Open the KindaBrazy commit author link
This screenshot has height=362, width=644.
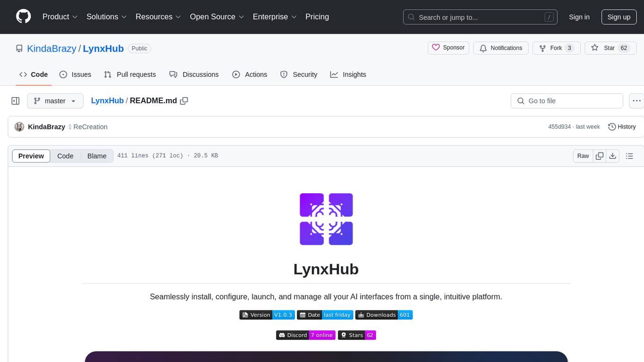46,127
